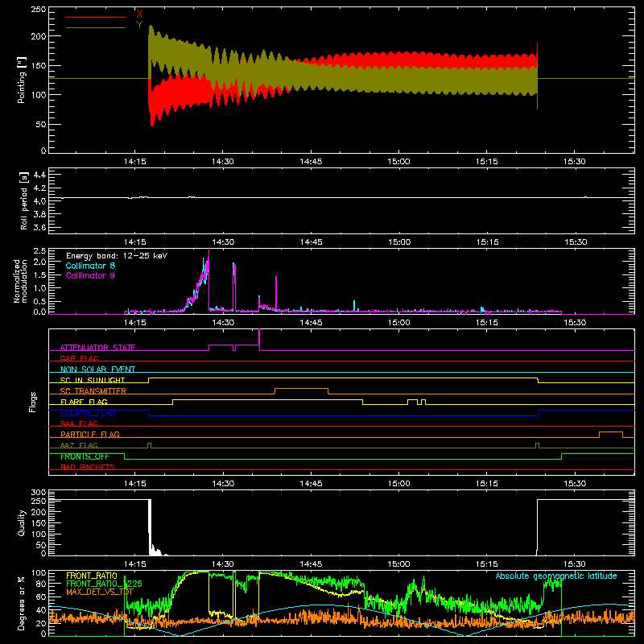Click the 14:45 tick under Flags plot
Image resolution: width=644 pixels, height=644 pixels.
311,484
